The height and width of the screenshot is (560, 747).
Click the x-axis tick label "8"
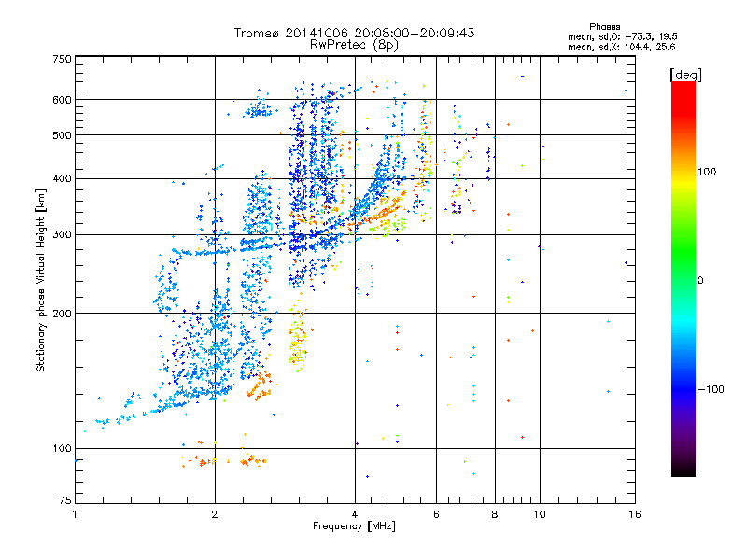pos(495,514)
